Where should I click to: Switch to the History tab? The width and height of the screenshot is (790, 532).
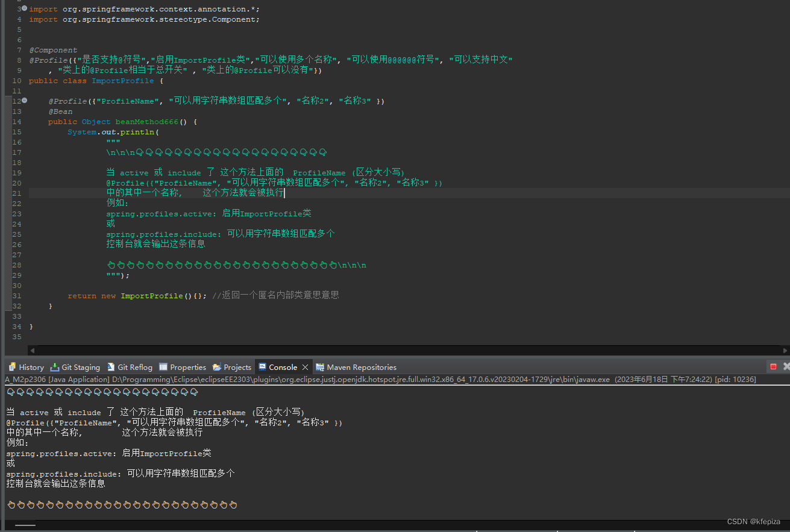point(26,367)
